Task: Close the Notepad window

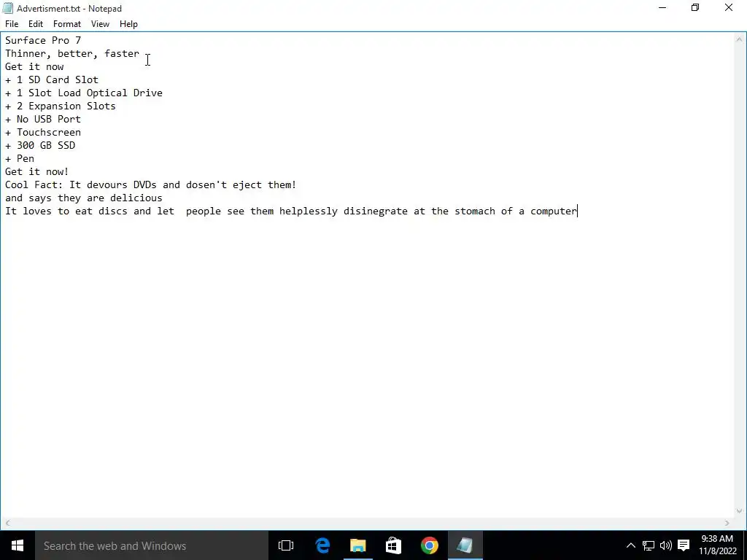Action: point(729,7)
